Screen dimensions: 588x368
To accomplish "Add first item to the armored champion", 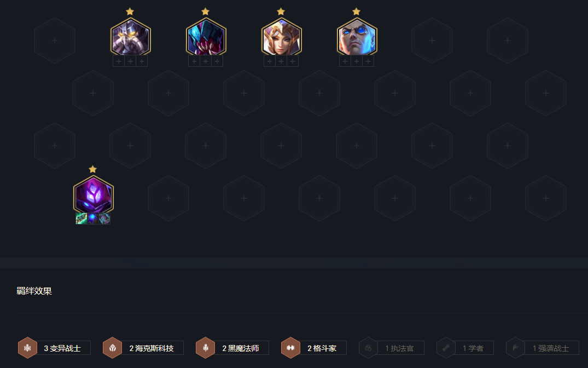I will click(119, 61).
